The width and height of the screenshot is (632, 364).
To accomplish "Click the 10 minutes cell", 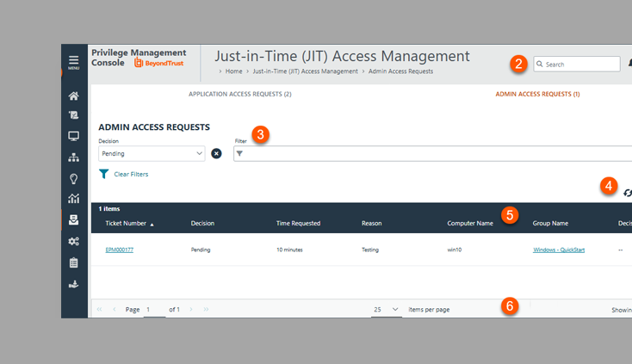I will [289, 250].
